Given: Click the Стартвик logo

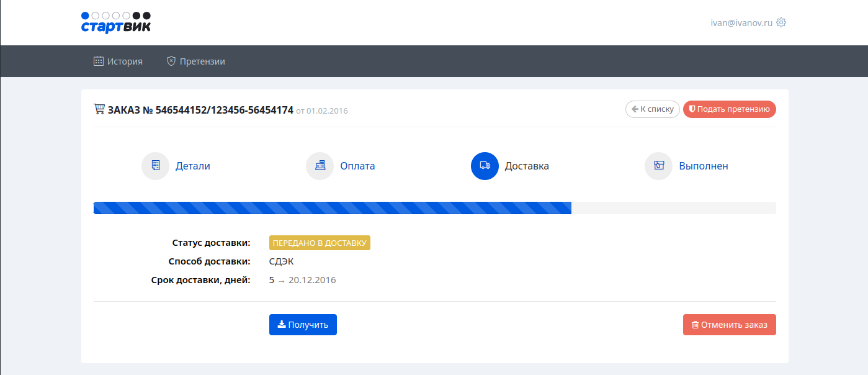Looking at the screenshot, I should click(x=116, y=22).
